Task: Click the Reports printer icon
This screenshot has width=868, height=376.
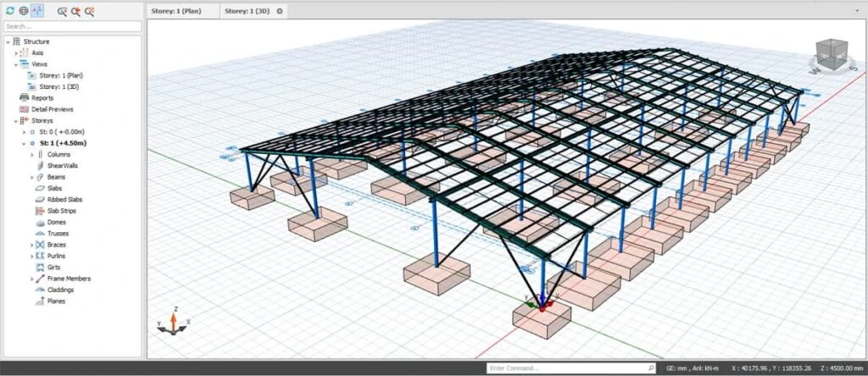Action: tap(24, 98)
